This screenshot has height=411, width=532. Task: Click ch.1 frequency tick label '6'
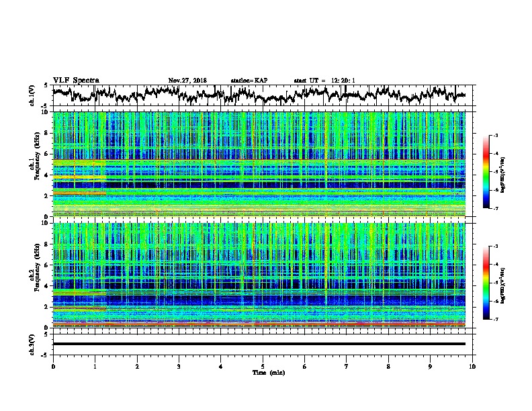[x=46, y=154]
